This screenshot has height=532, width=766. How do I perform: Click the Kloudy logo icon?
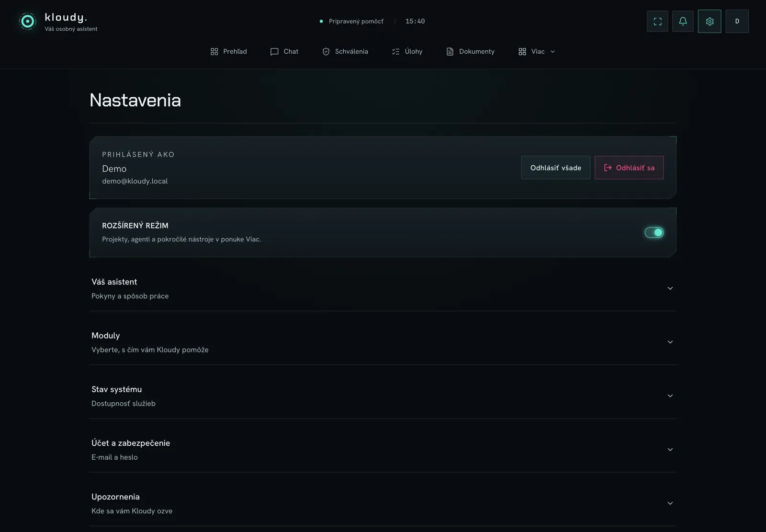tap(28, 21)
